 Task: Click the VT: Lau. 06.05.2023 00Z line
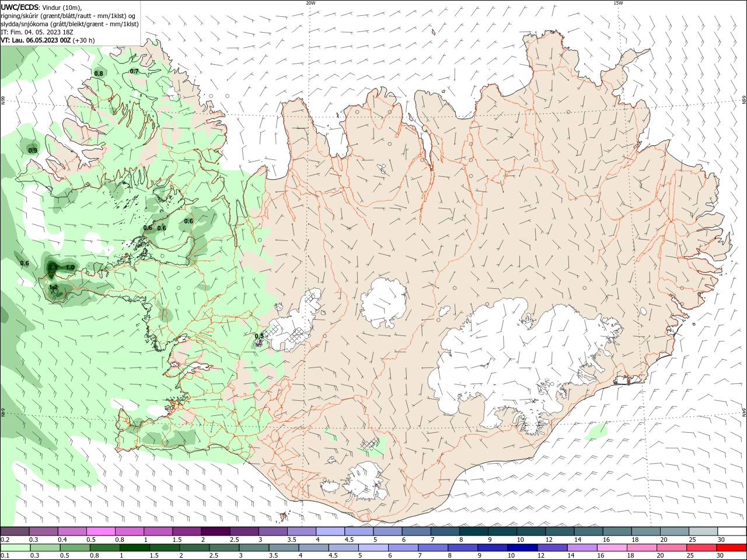coord(36,40)
